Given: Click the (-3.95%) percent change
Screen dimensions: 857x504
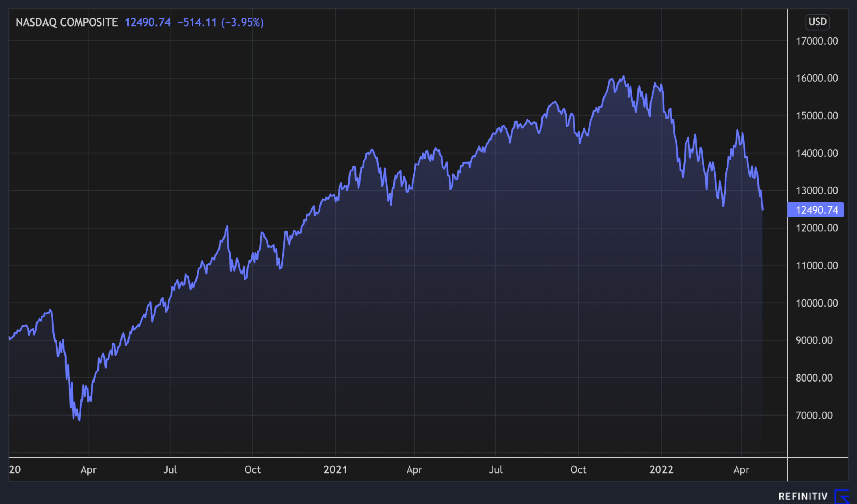Looking at the screenshot, I should point(243,22).
